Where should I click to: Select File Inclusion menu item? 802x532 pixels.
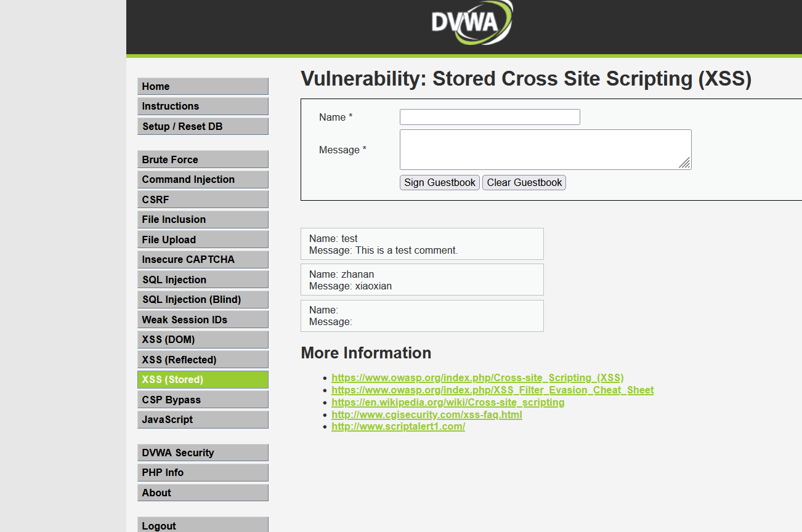click(203, 219)
